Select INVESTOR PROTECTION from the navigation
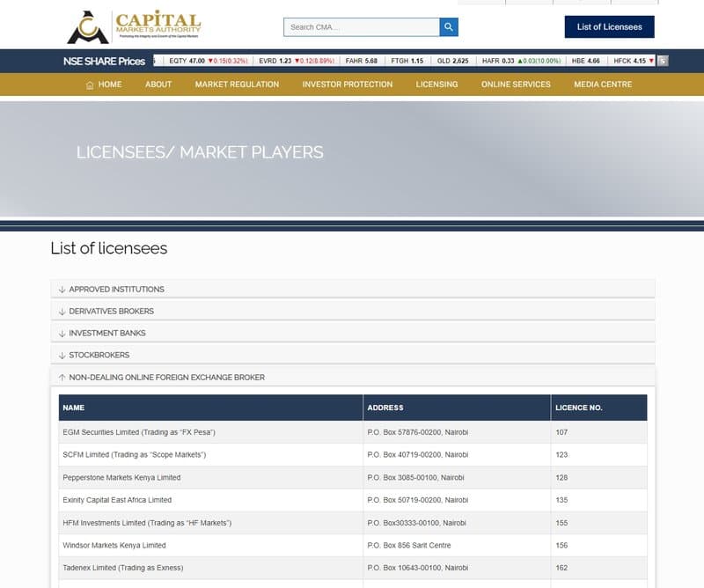 347,85
